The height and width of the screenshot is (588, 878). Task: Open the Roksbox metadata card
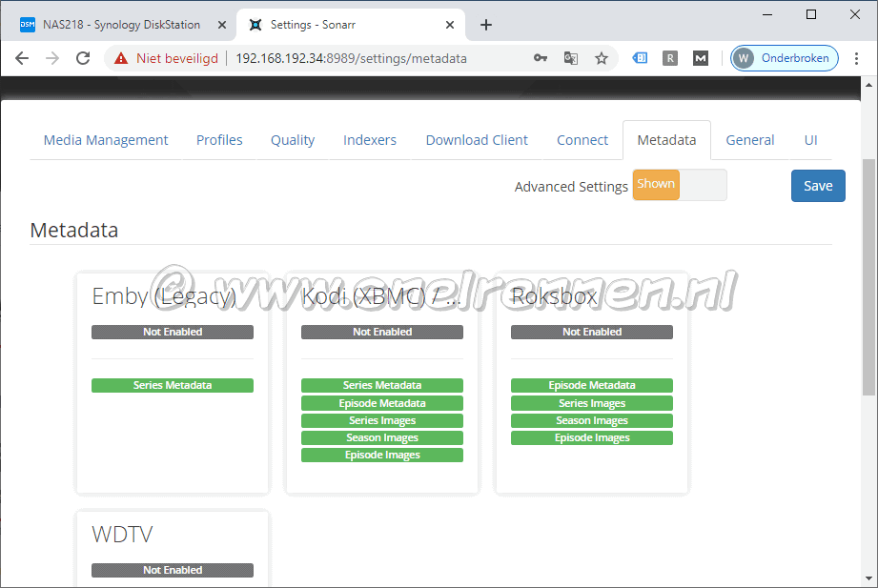point(592,383)
